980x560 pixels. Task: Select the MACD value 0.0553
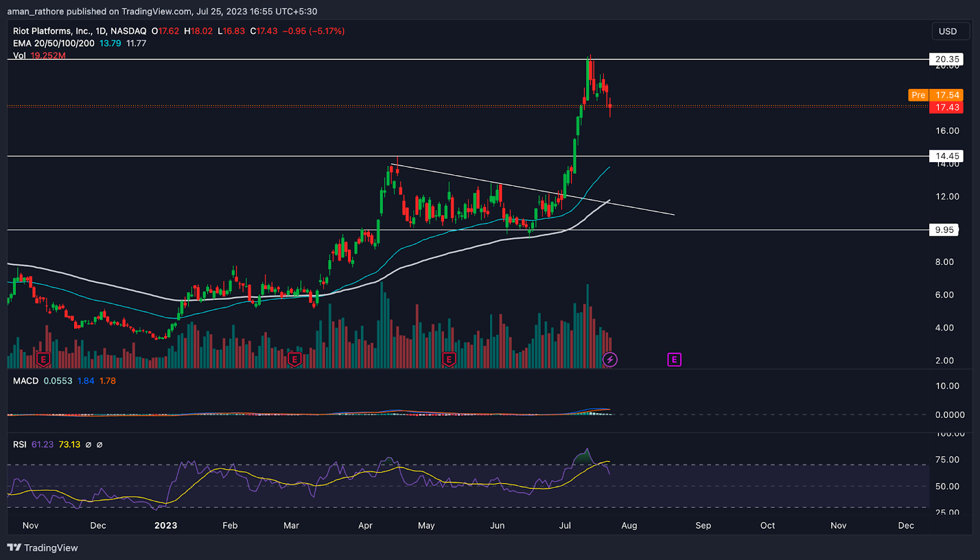tap(58, 381)
